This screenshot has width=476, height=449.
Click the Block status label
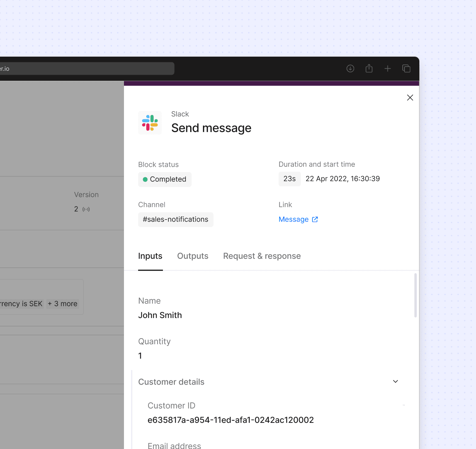(x=158, y=165)
